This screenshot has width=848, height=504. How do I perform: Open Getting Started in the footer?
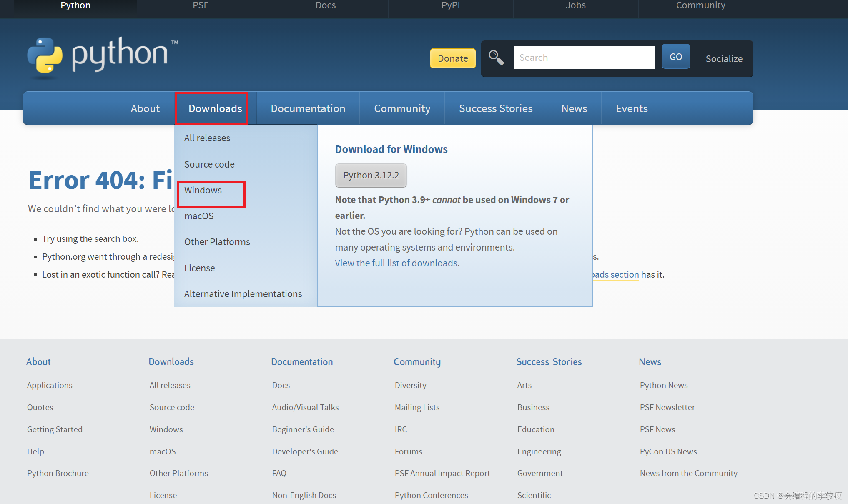[55, 429]
